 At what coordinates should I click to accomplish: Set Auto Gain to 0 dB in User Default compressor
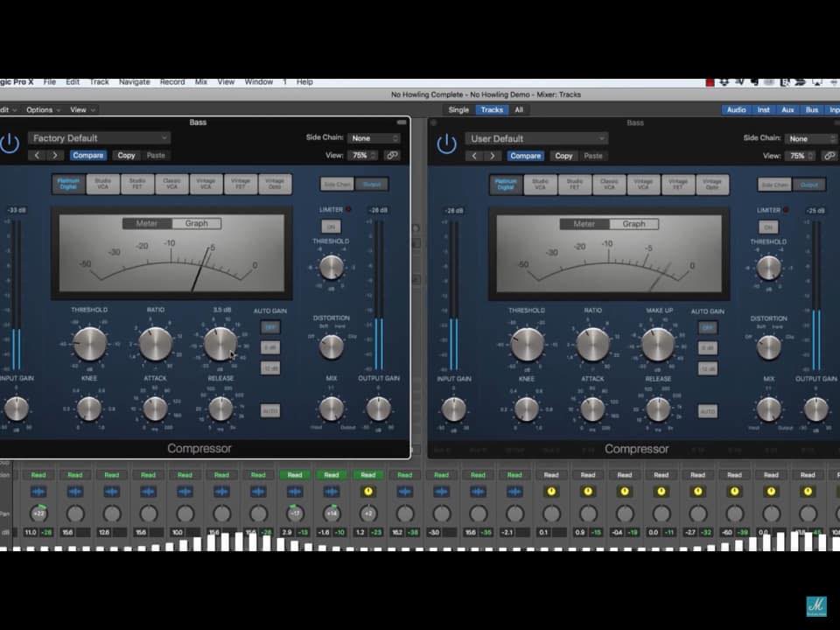(707, 348)
